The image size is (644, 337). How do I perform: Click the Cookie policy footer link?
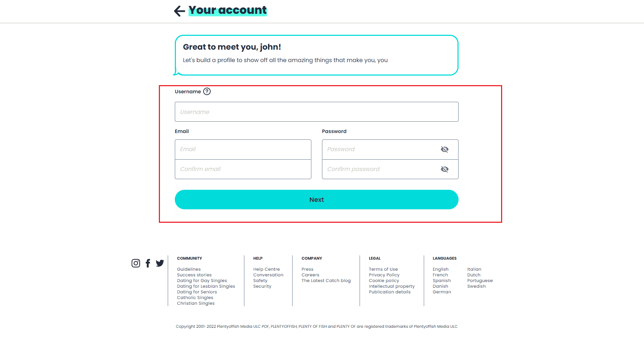pyautogui.click(x=384, y=281)
